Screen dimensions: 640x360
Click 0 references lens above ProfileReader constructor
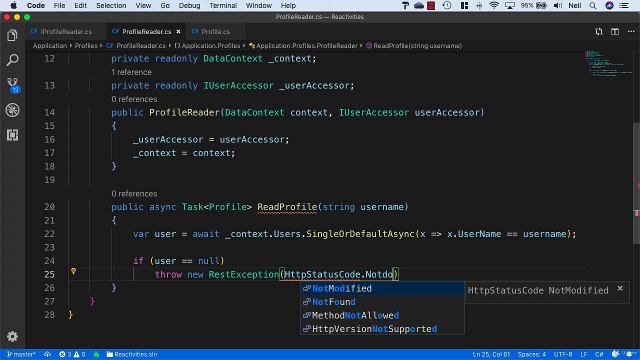(x=134, y=99)
